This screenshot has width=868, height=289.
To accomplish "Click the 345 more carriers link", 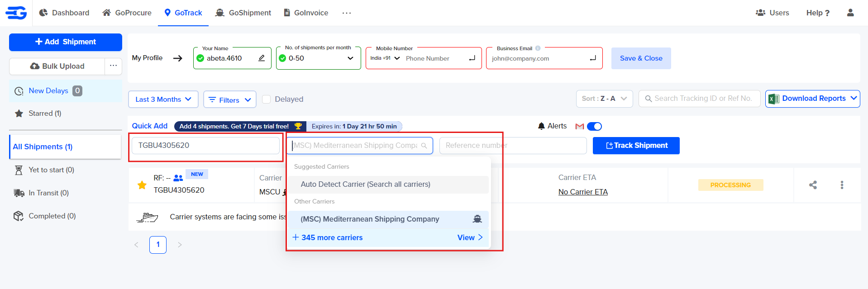I will (x=327, y=237).
